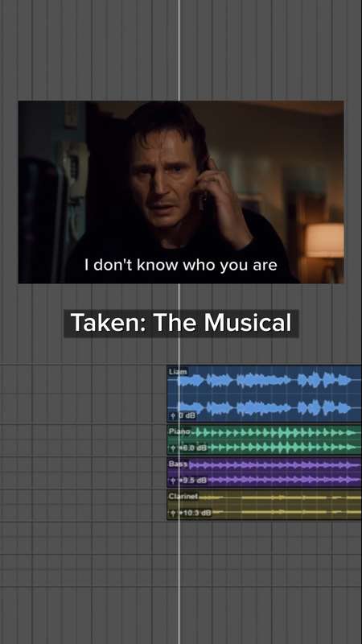Screen dimensions: 362x644
Task: Click the "I don't know who you are" subtitle
Action: coord(181,265)
